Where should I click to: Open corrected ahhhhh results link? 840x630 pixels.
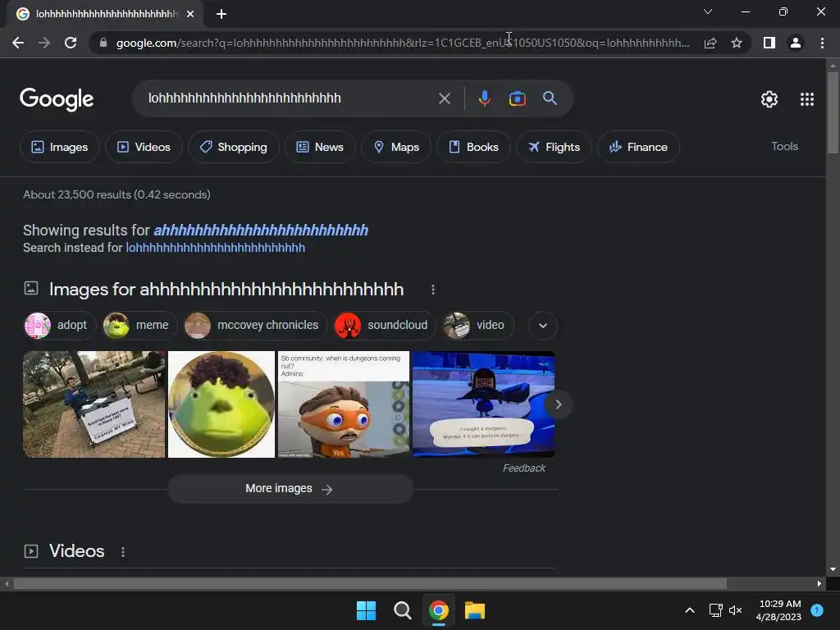(261, 231)
